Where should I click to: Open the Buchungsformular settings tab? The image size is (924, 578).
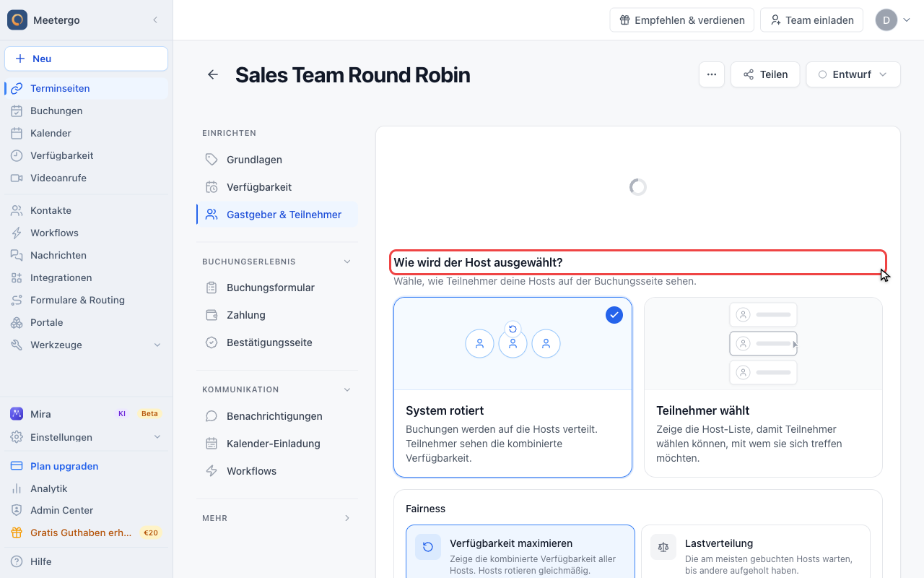tap(277, 288)
